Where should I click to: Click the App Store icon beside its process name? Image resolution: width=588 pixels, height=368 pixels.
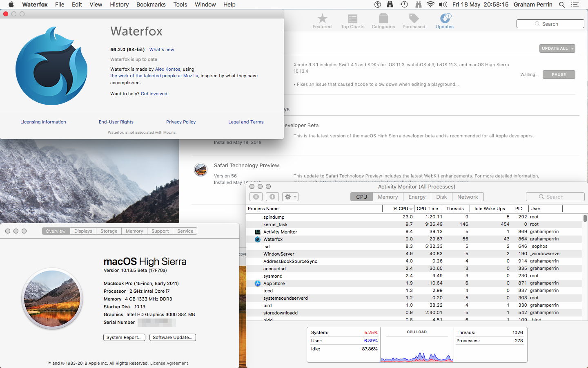[x=258, y=283]
